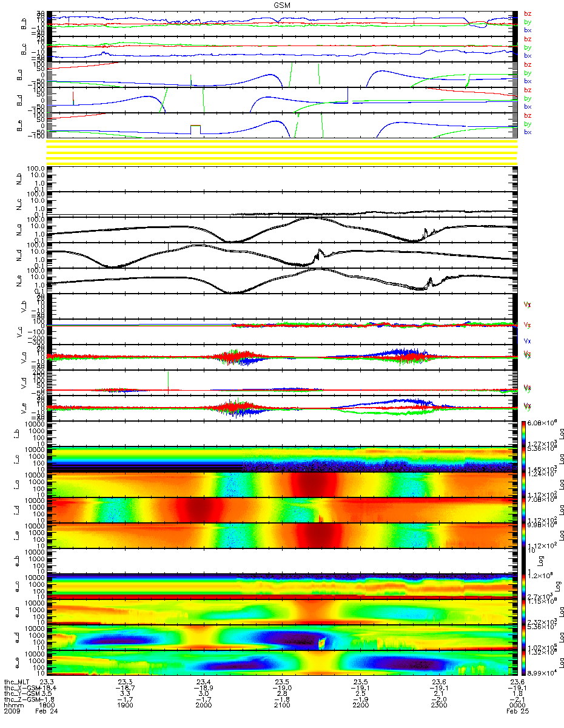Click the blue Vx legend label
The image size is (564, 728).
tap(528, 341)
